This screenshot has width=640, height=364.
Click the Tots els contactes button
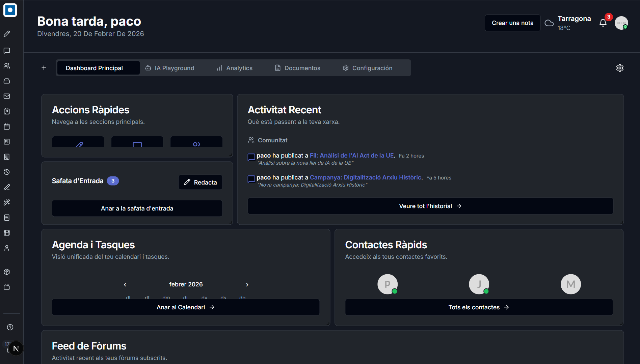[479, 307]
